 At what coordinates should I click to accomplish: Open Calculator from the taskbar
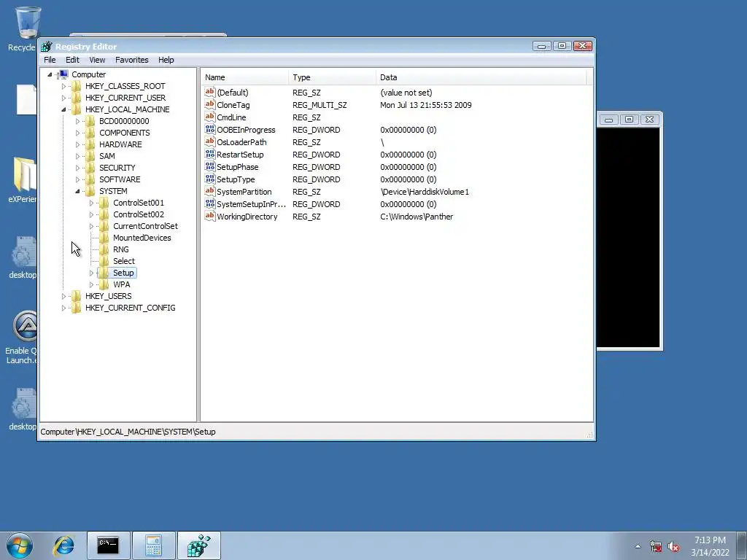point(153,545)
